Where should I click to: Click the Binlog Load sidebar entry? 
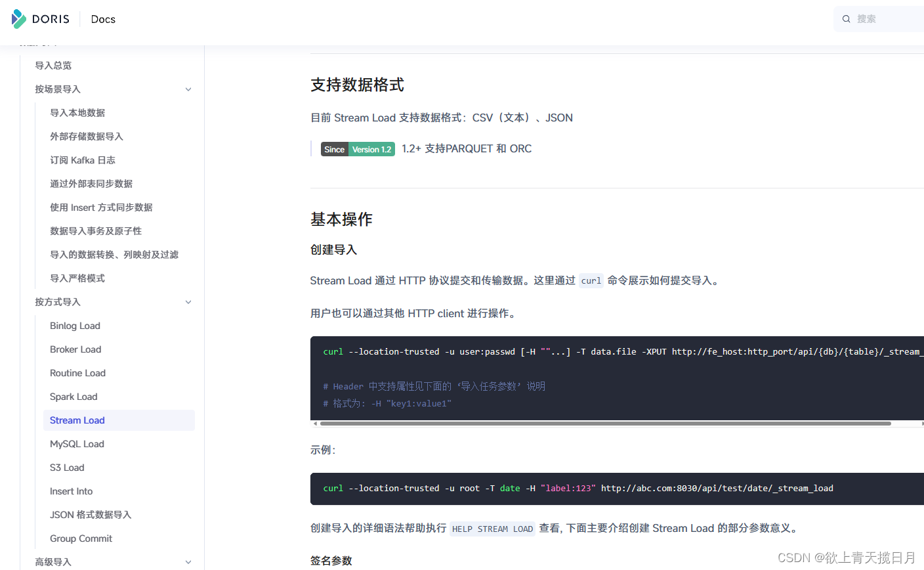[x=75, y=326]
